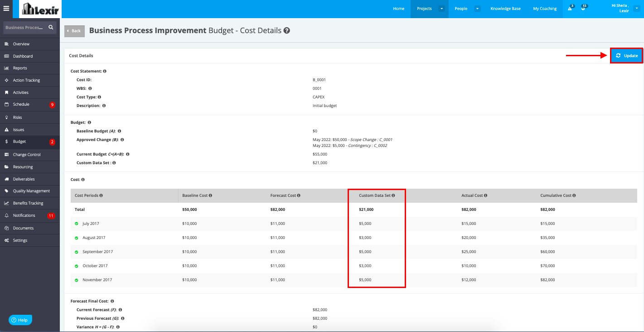
Task: Open Risks in the sidebar
Action: [30, 117]
